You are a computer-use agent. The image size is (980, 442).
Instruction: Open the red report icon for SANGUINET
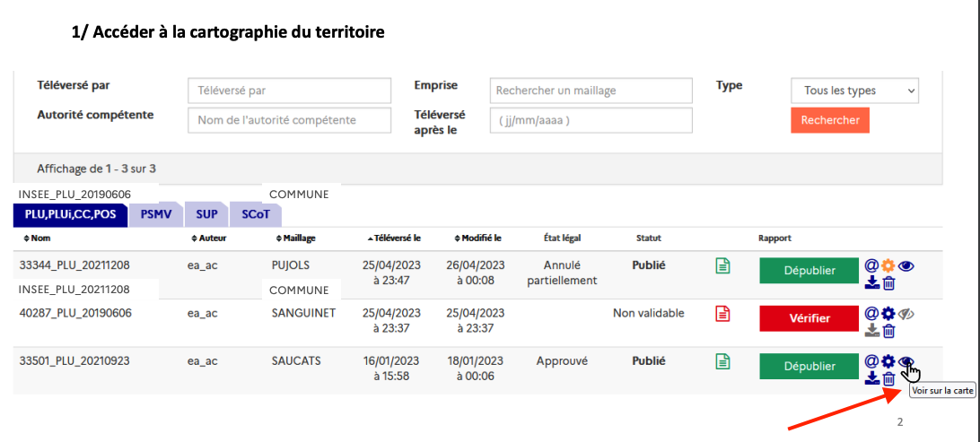point(722,314)
